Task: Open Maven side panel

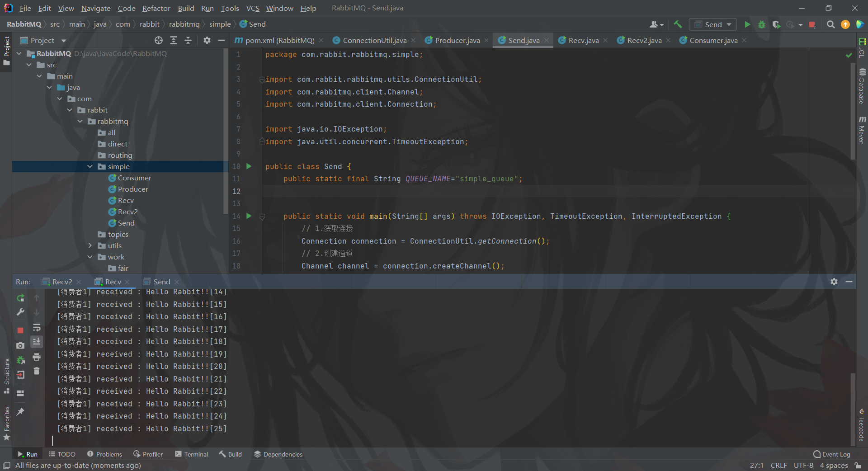Action: pyautogui.click(x=862, y=130)
